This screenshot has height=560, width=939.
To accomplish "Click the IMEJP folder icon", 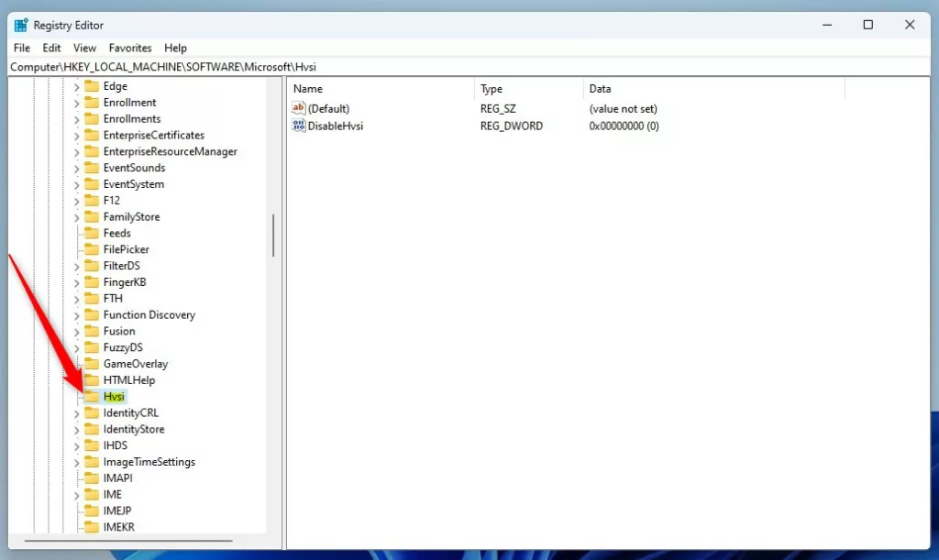I will tap(92, 511).
